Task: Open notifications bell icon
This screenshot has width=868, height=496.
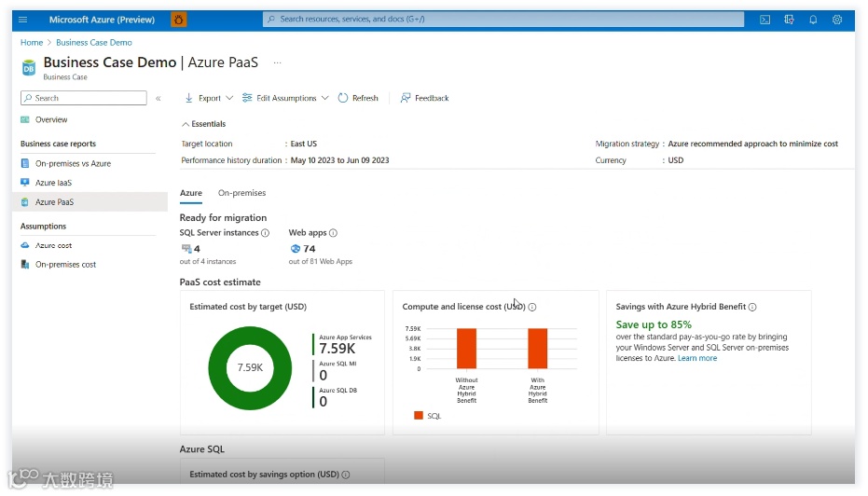Action: point(813,20)
